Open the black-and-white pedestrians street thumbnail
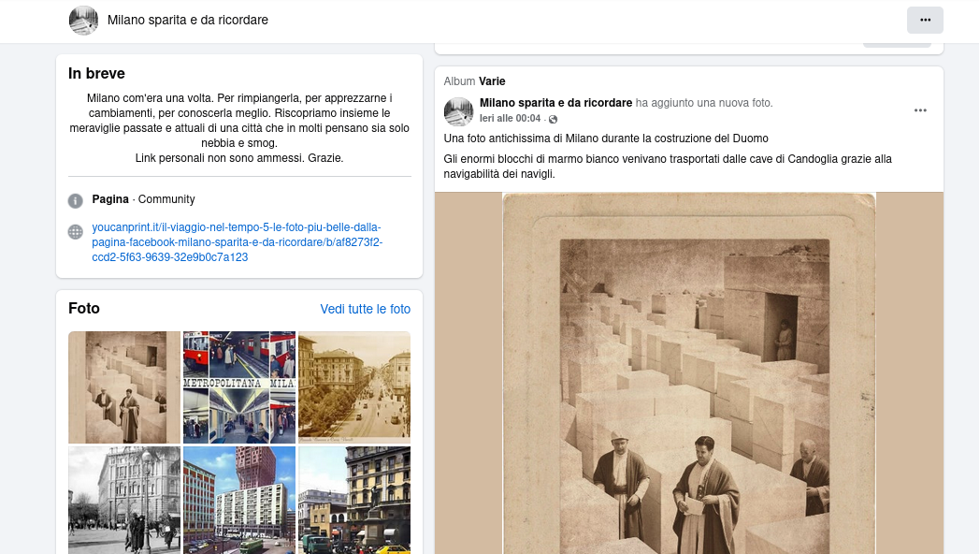Screen dimensions: 980x554 [x=124, y=500]
